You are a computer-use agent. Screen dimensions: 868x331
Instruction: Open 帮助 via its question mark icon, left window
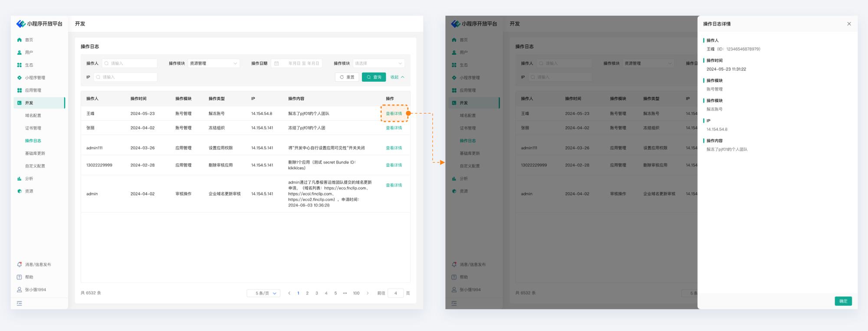click(19, 277)
